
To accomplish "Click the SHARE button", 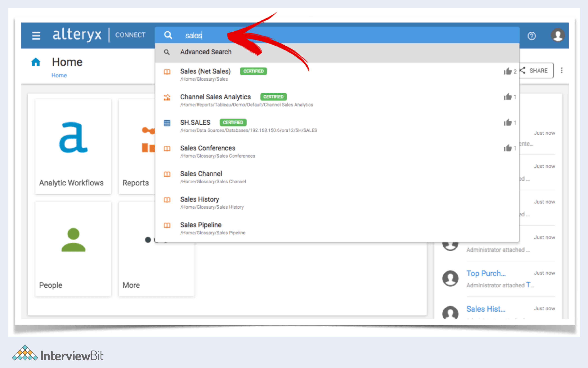I will coord(536,71).
